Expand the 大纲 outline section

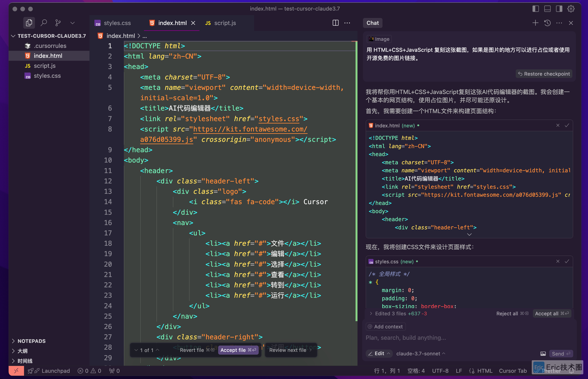[x=49, y=351]
